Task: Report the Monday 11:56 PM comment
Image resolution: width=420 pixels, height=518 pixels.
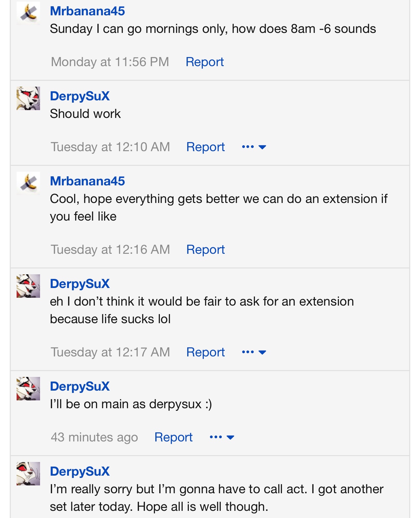Action: pyautogui.click(x=205, y=62)
